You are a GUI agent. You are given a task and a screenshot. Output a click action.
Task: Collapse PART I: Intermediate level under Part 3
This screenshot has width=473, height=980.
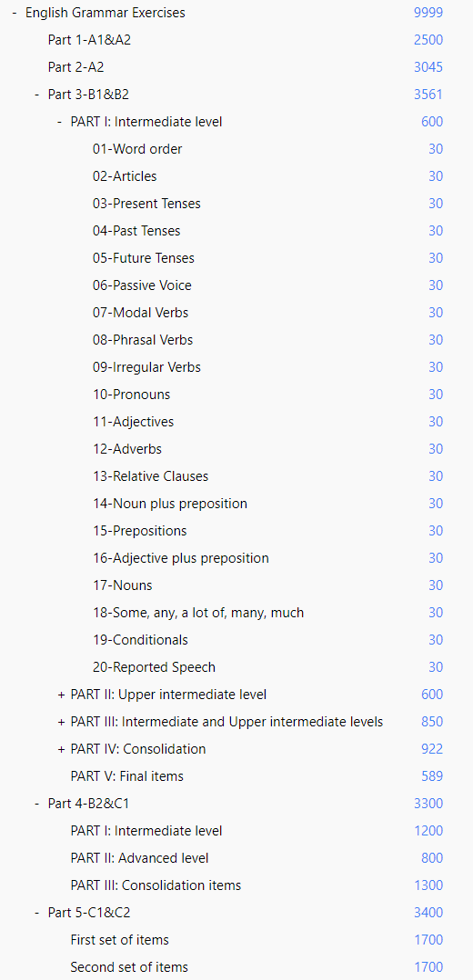tap(59, 122)
